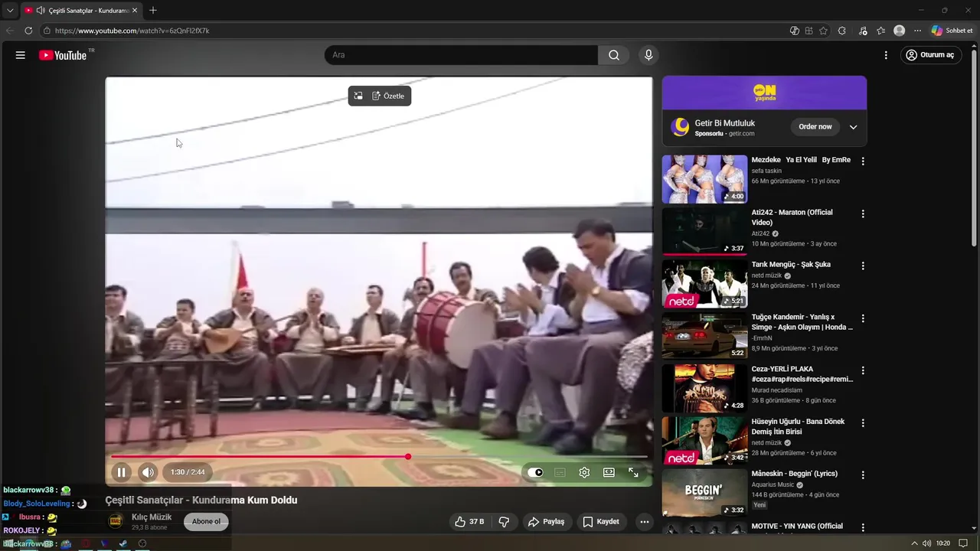Switch to theater mode in player
Image resolution: width=980 pixels, height=551 pixels.
[609, 472]
